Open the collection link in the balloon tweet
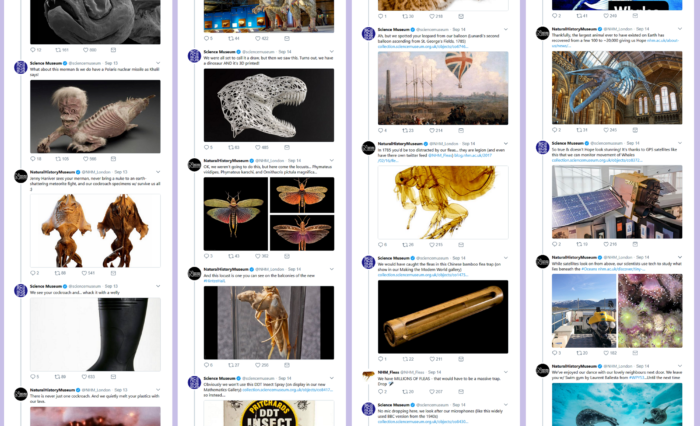 pos(423,46)
